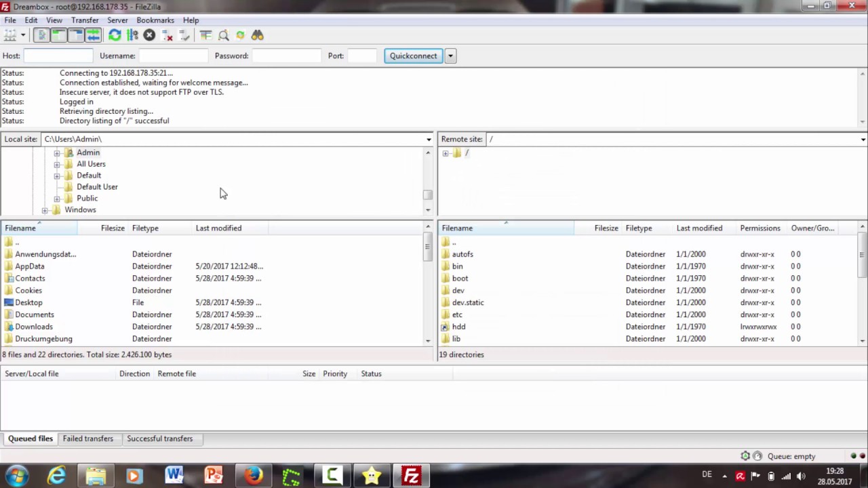Switch to the Failed transfers tab

click(x=88, y=439)
